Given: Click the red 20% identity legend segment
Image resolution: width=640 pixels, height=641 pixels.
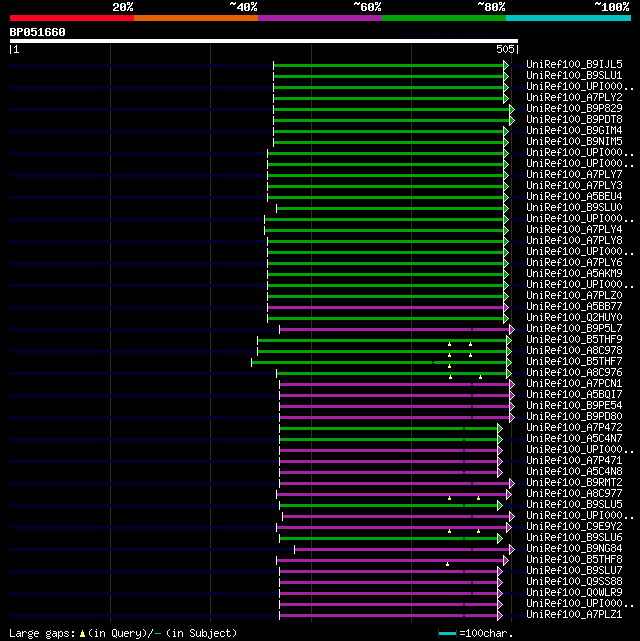Looking at the screenshot, I should [x=72, y=18].
